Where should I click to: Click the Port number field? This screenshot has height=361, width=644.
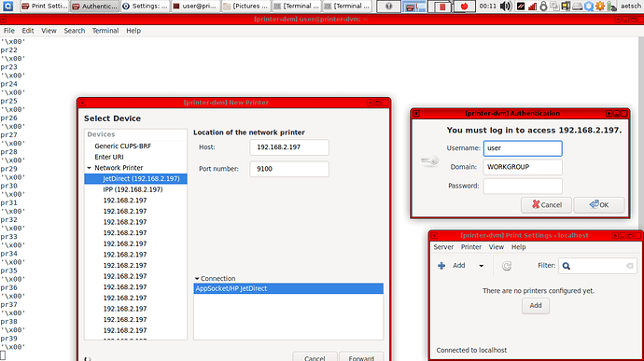pyautogui.click(x=289, y=169)
